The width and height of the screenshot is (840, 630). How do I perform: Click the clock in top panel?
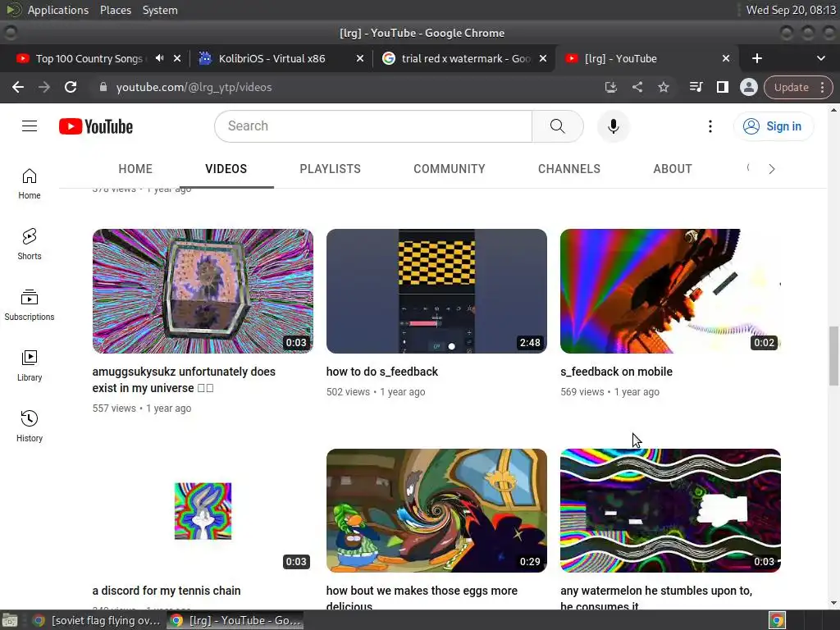point(791,10)
